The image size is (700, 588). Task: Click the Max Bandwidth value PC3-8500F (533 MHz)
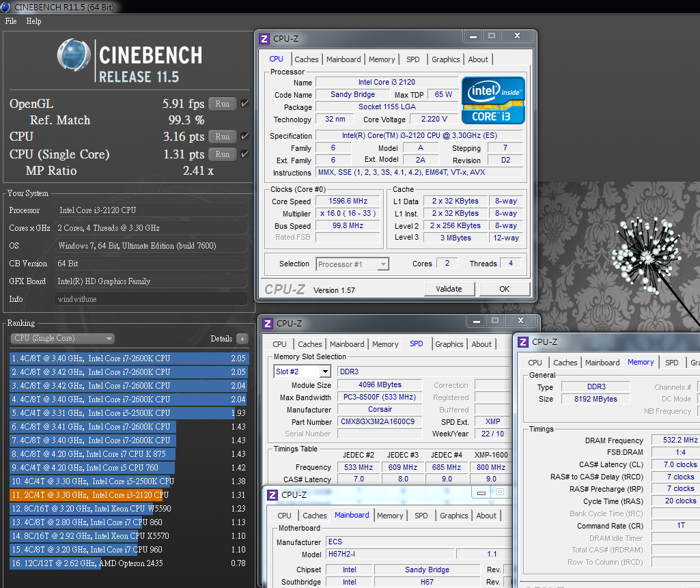pos(380,397)
